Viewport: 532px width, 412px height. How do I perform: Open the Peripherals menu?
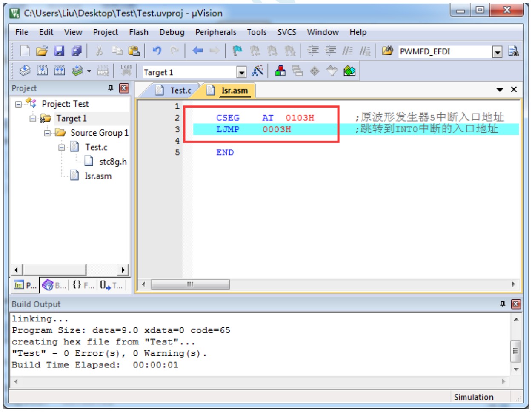(x=216, y=32)
